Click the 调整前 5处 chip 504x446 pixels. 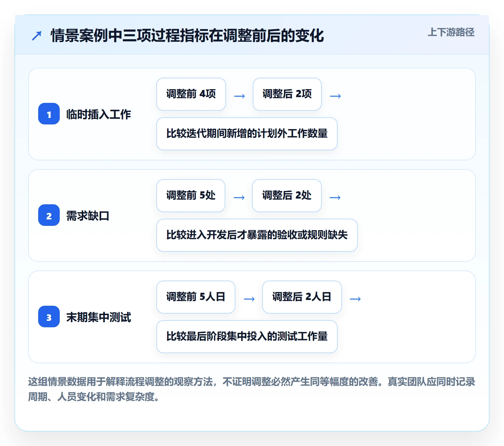pyautogui.click(x=191, y=196)
